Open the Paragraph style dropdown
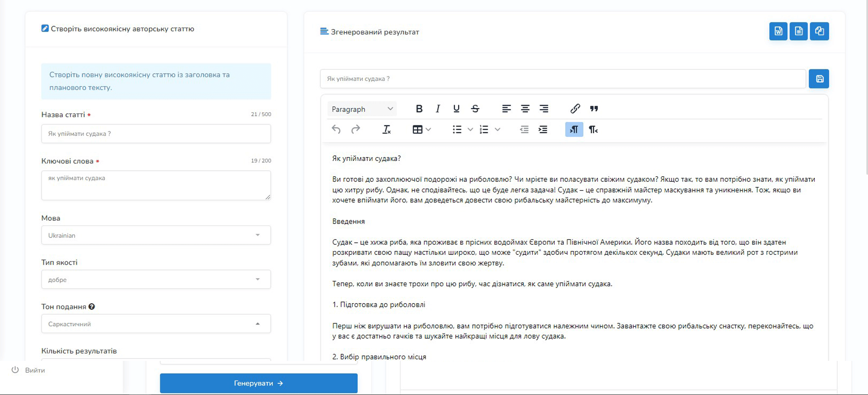The image size is (868, 395). (362, 109)
